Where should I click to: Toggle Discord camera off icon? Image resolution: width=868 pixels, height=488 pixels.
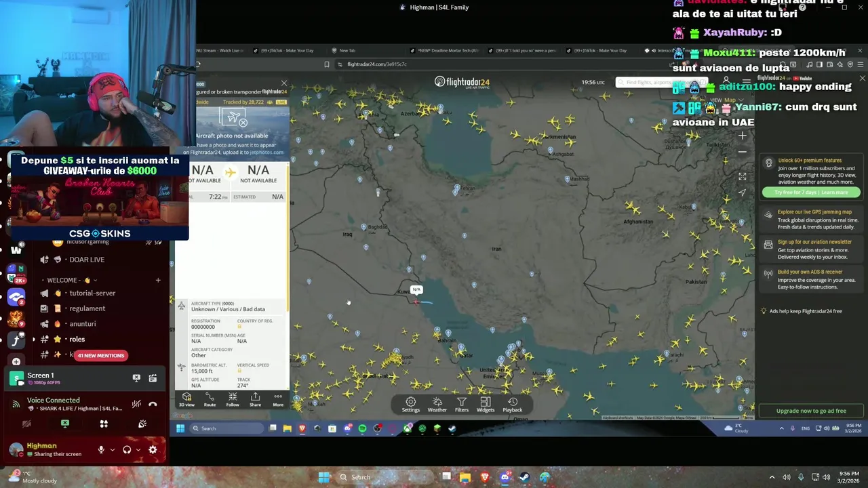click(26, 424)
